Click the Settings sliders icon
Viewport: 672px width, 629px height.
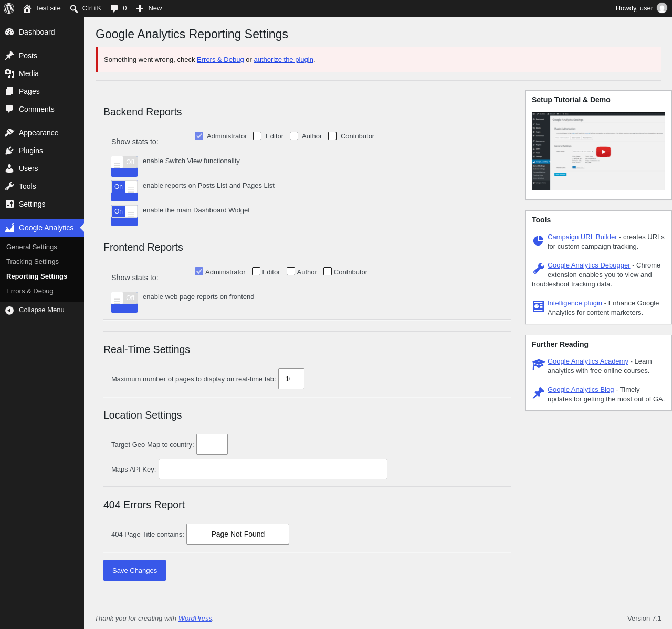coord(9,204)
